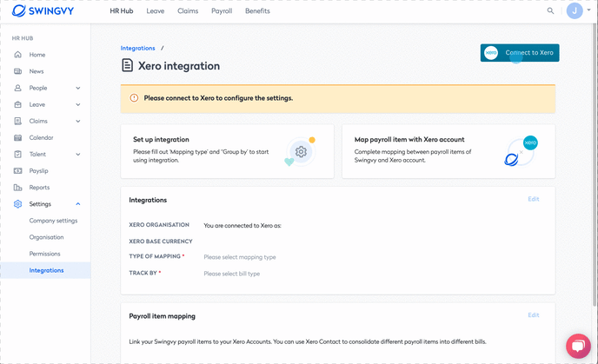The width and height of the screenshot is (598, 364).
Task: Click the Home house icon in sidebar
Action: 17,55
